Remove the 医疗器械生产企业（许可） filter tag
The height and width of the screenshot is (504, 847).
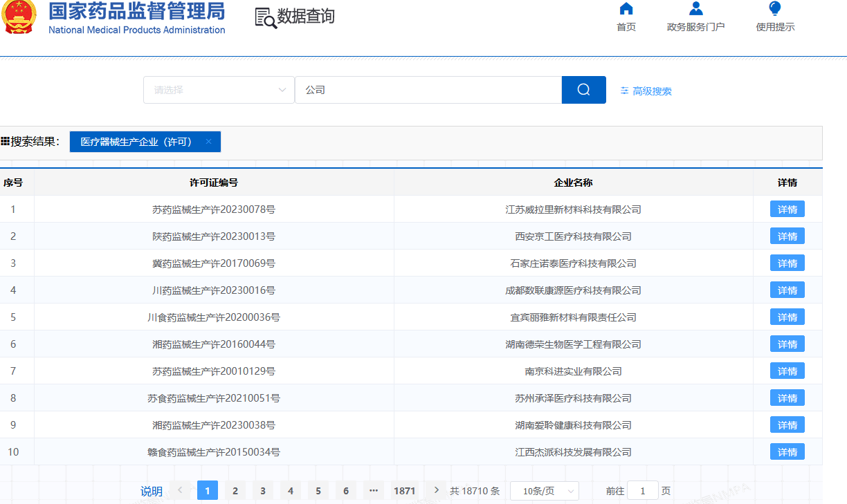pos(208,141)
